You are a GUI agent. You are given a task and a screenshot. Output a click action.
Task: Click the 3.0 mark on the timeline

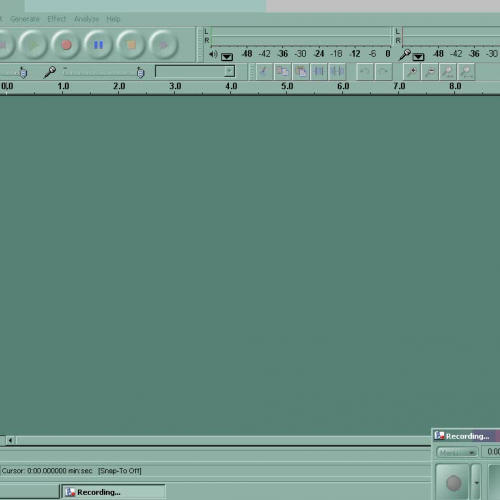click(175, 86)
